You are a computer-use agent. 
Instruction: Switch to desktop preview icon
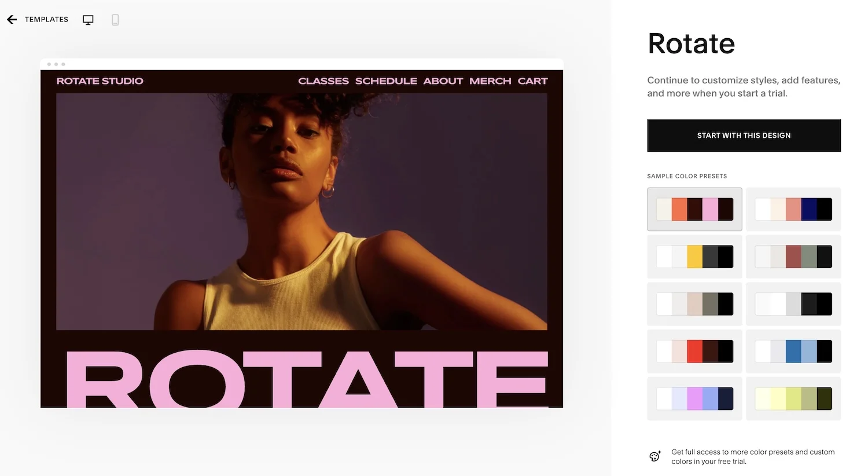click(88, 20)
